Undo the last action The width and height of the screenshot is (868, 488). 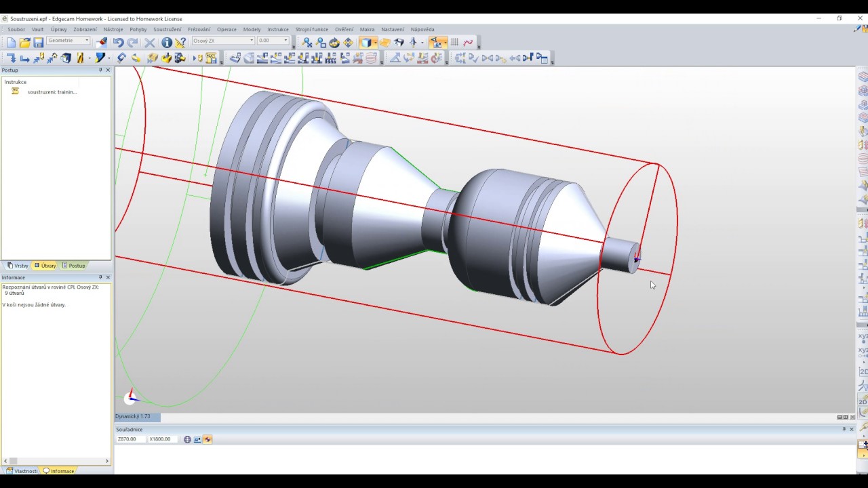pyautogui.click(x=118, y=42)
